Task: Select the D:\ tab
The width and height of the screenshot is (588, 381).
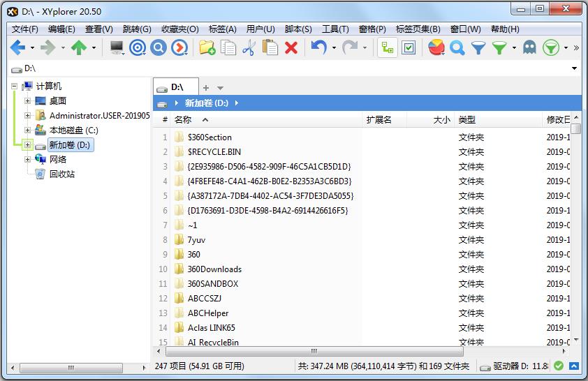Action: tap(175, 88)
